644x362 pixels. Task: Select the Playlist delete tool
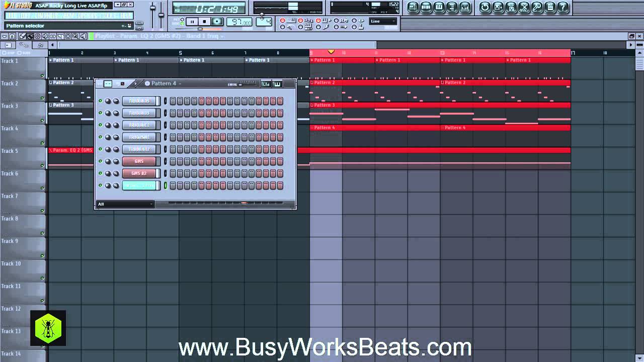tap(38, 36)
